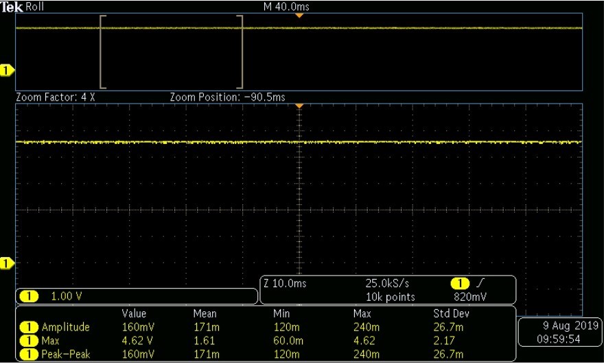Click the orange trigger marker above zoom graticule
Image resolution: width=604 pixels, height=364 pixels.
(x=299, y=106)
